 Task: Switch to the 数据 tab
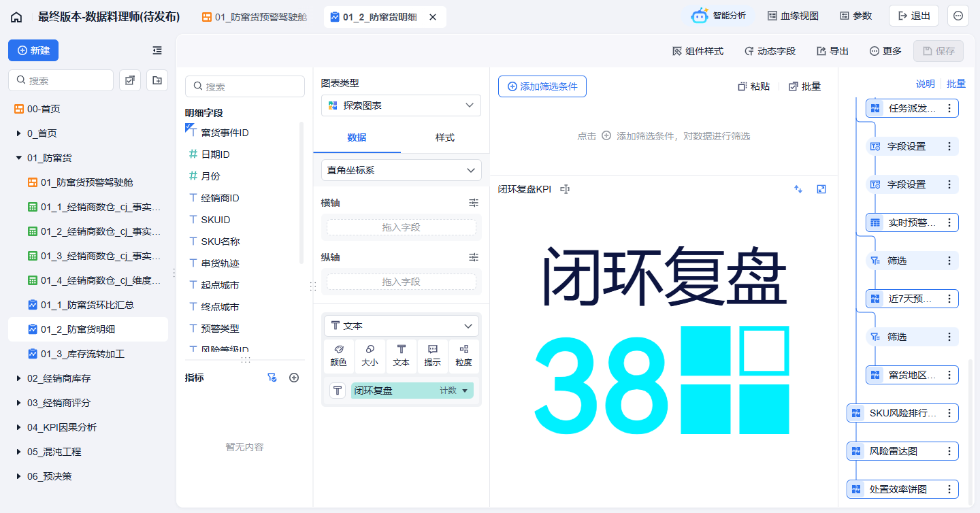click(x=357, y=137)
